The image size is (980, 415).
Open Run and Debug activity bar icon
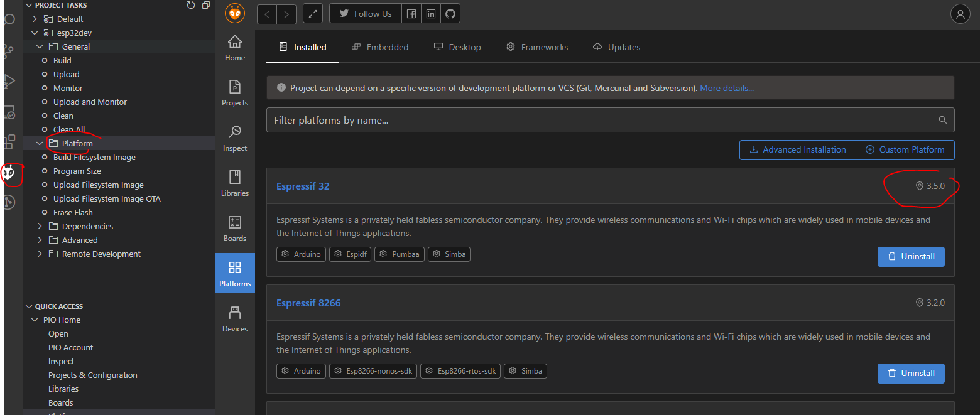(9, 81)
